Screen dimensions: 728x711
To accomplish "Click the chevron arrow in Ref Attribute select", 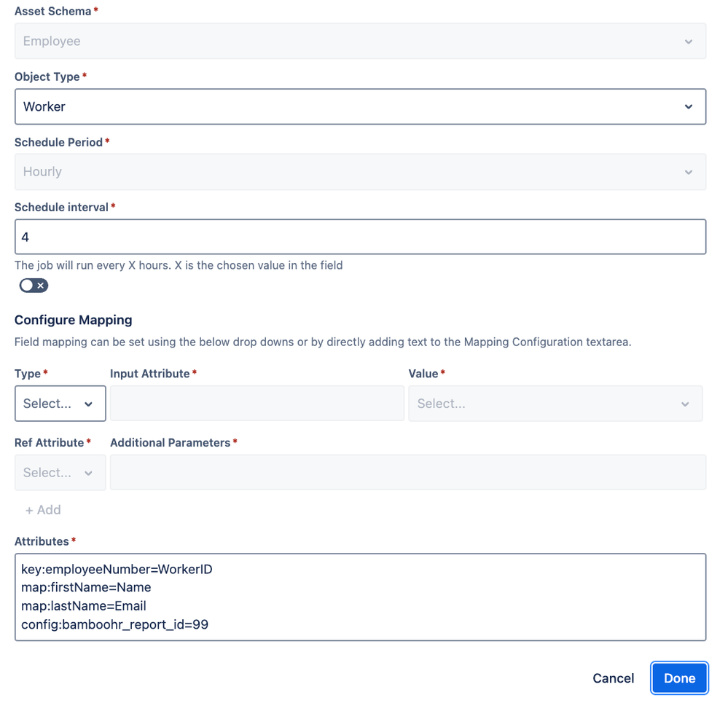I will (88, 473).
